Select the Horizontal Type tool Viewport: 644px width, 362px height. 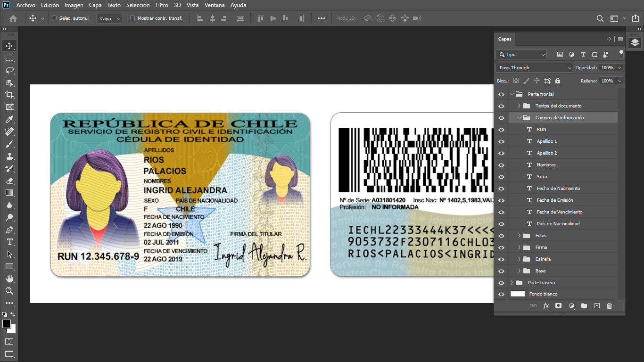pyautogui.click(x=9, y=242)
